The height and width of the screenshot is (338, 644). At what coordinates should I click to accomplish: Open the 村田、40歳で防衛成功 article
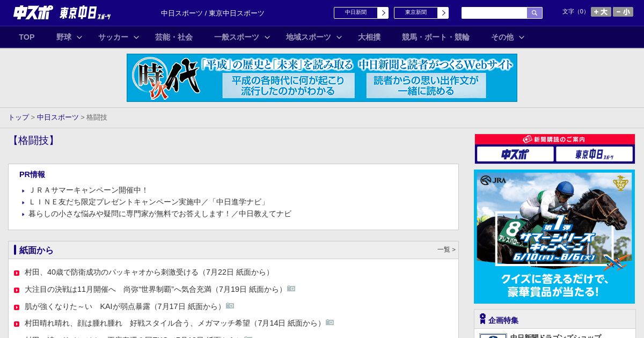point(149,272)
